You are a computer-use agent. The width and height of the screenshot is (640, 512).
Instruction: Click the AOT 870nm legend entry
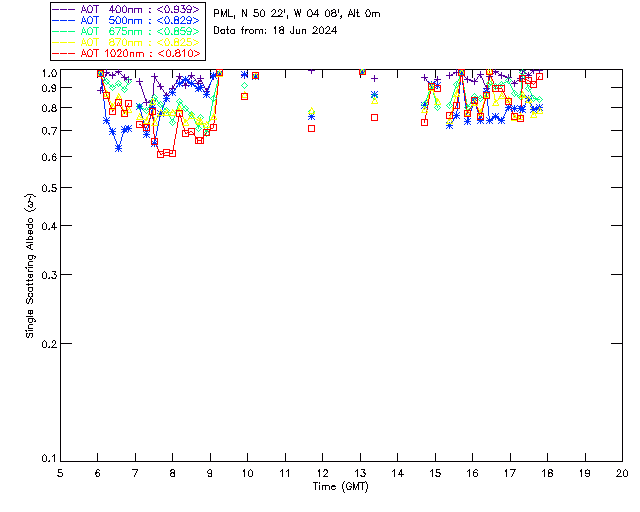point(127,42)
